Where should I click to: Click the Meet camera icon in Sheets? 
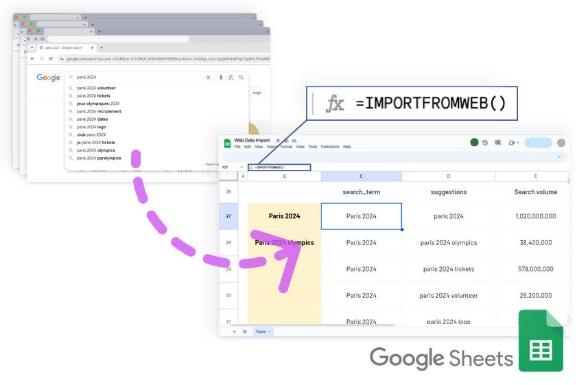coord(512,143)
